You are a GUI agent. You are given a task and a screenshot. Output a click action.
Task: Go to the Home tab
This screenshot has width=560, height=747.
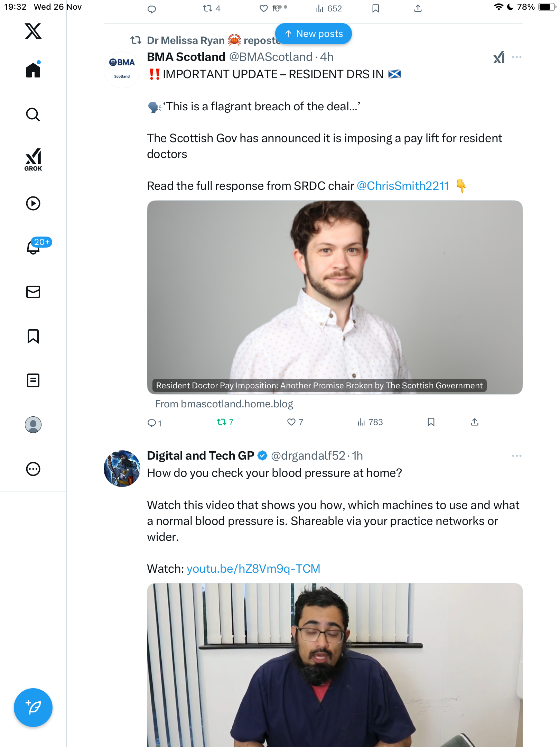(33, 70)
